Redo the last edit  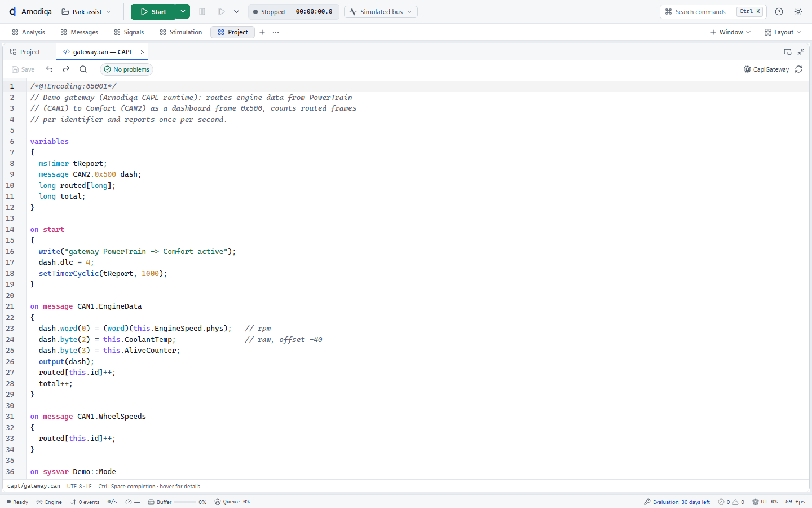(x=67, y=69)
